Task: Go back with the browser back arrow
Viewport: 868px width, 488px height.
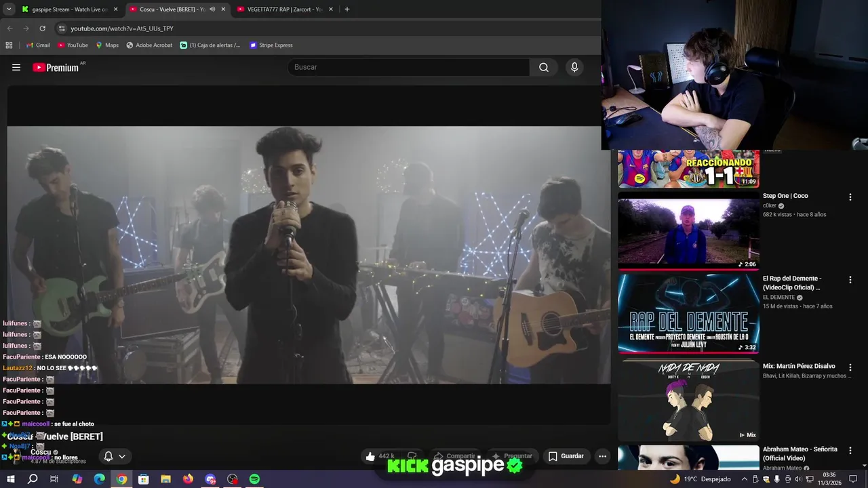Action: (9, 28)
